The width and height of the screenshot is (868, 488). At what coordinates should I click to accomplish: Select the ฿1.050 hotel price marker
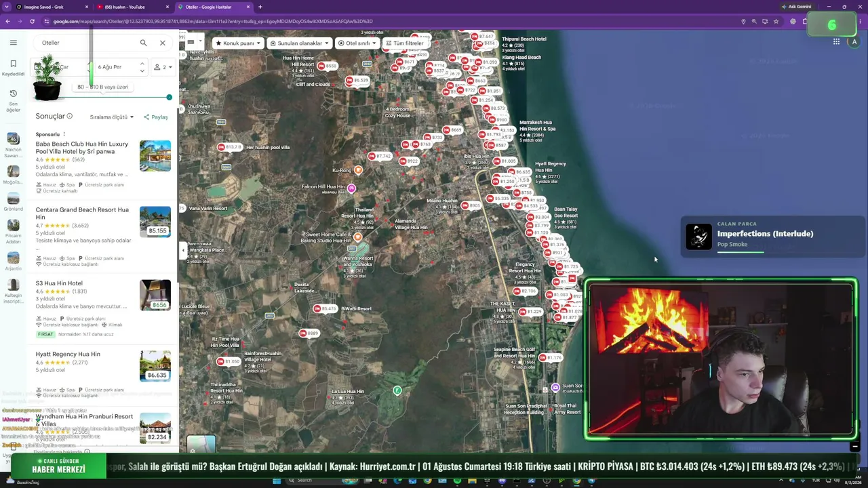click(x=229, y=362)
